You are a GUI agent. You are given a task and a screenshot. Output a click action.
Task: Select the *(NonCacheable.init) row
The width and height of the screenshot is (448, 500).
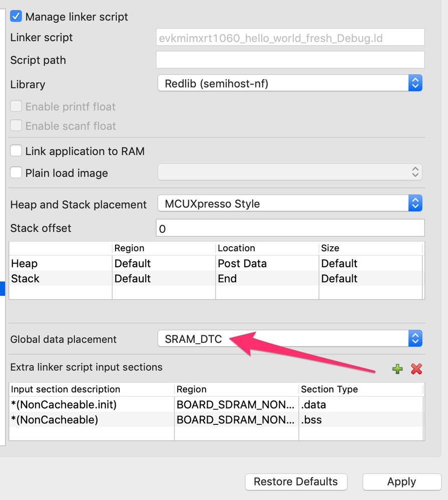(217, 404)
